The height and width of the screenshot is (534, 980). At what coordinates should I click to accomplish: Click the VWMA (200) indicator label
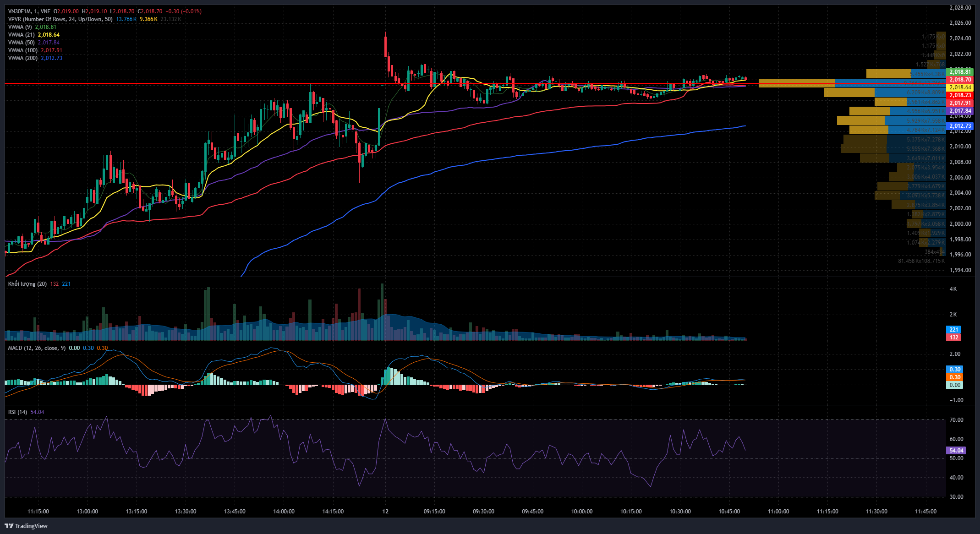tap(22, 58)
